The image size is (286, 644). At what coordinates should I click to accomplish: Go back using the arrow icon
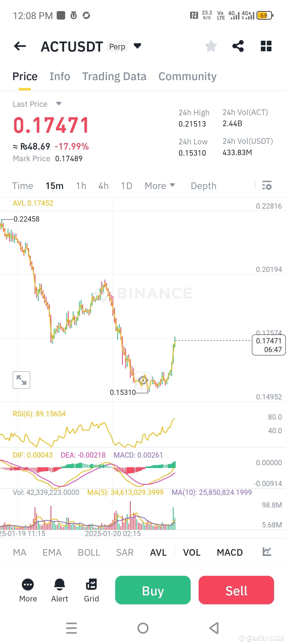[x=20, y=46]
